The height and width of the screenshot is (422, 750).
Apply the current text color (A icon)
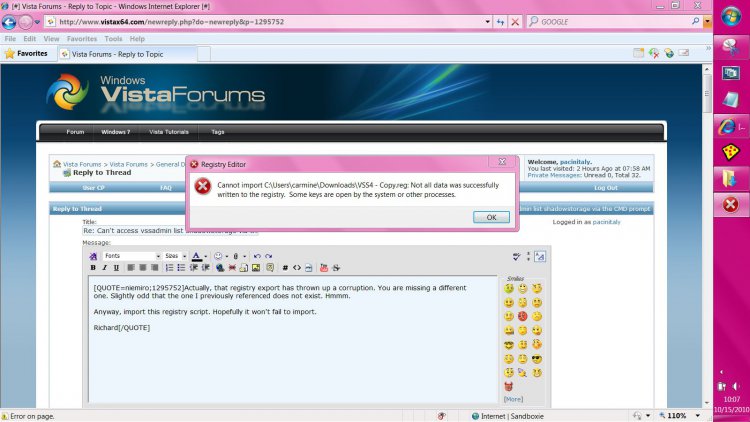(x=196, y=256)
